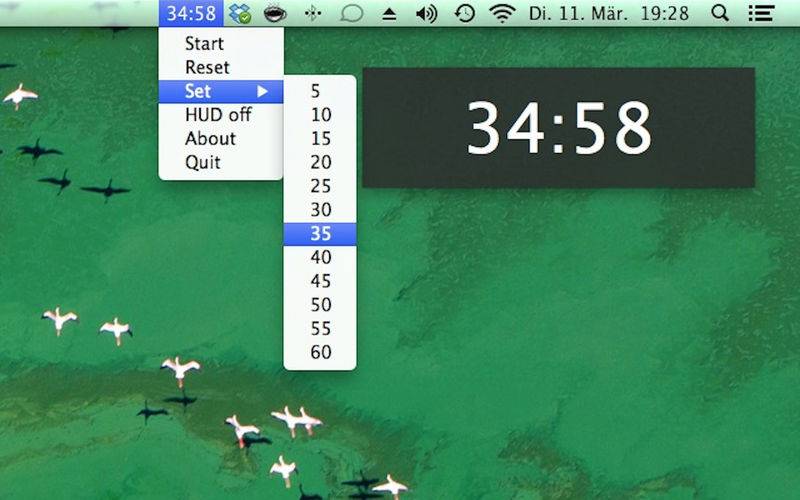Click the coffee cup menu bar icon
800x500 pixels.
[x=275, y=13]
